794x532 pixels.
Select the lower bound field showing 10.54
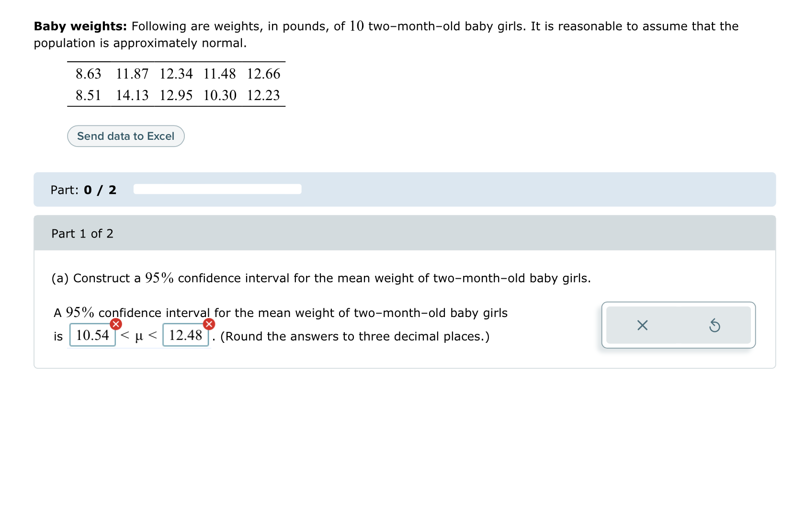(92, 335)
